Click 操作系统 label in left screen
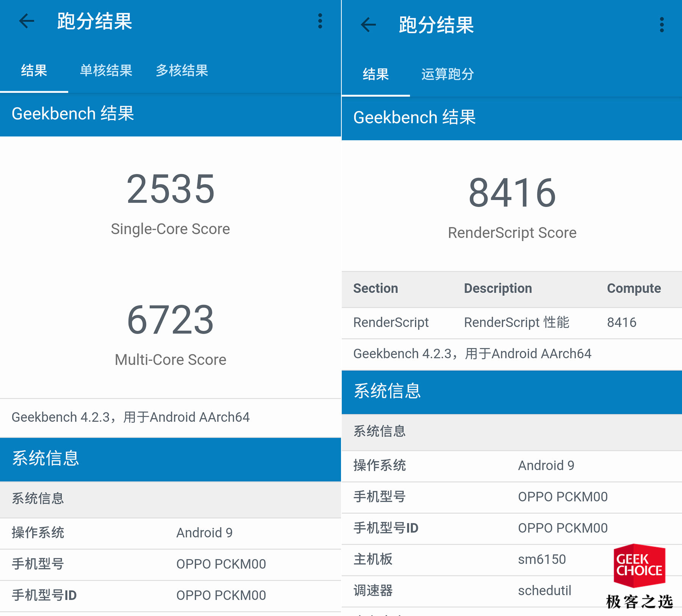This screenshot has width=682, height=616. (38, 533)
